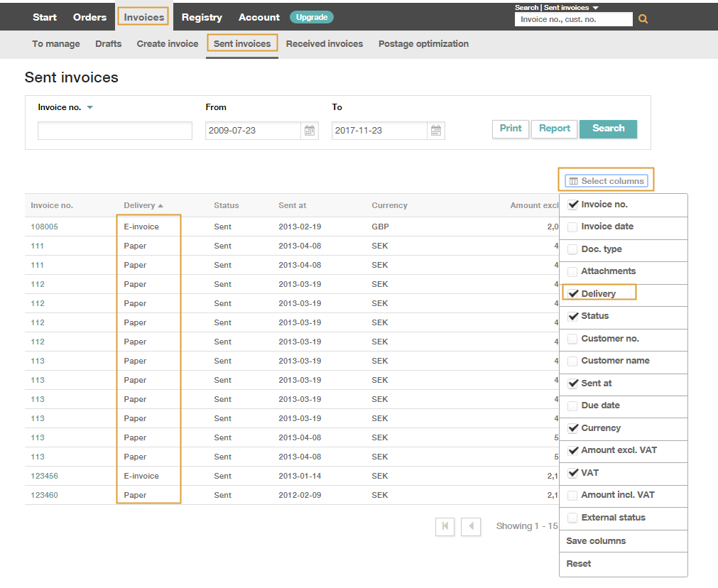This screenshot has width=718, height=588.
Task: Focus the From date field
Action: click(253, 131)
